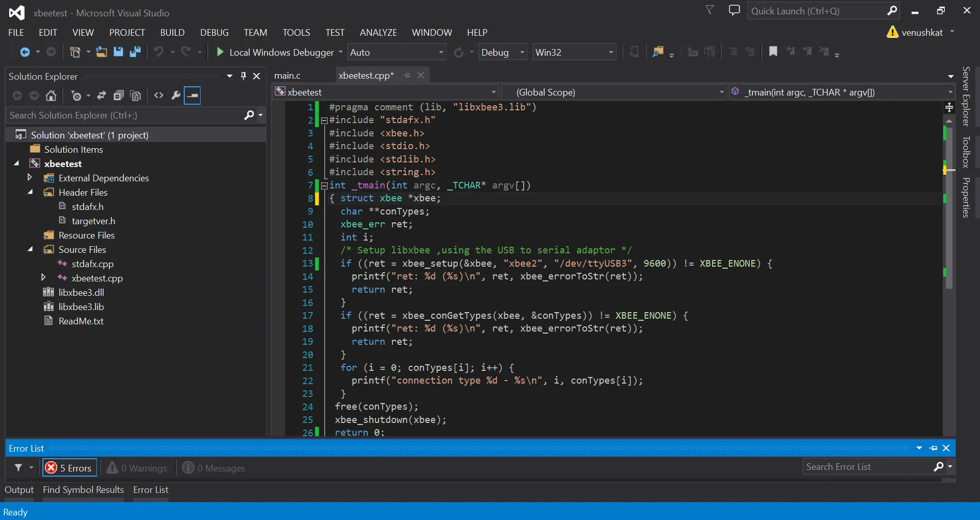Toggle the 0 Warnings filter button

pyautogui.click(x=137, y=468)
